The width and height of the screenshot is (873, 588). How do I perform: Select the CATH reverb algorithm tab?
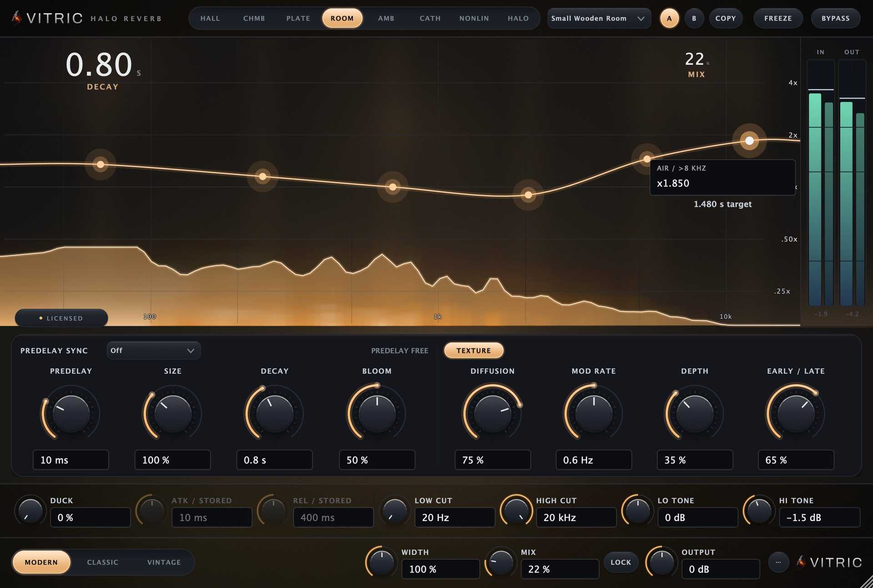[430, 18]
